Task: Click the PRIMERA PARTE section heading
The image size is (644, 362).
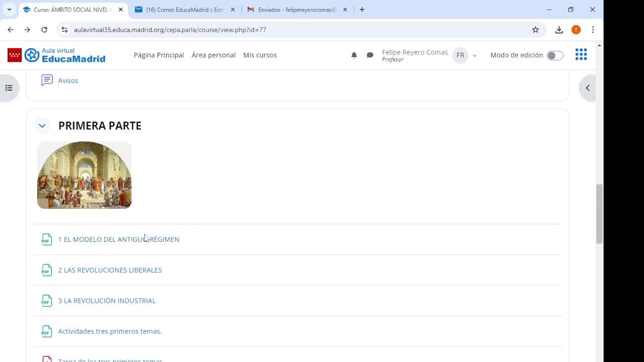Action: point(100,126)
